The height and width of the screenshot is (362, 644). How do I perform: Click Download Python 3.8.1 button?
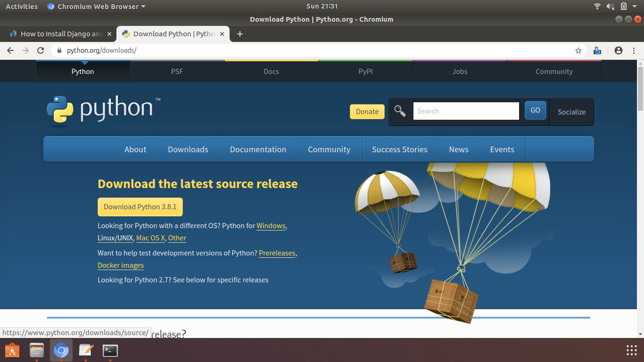click(140, 207)
